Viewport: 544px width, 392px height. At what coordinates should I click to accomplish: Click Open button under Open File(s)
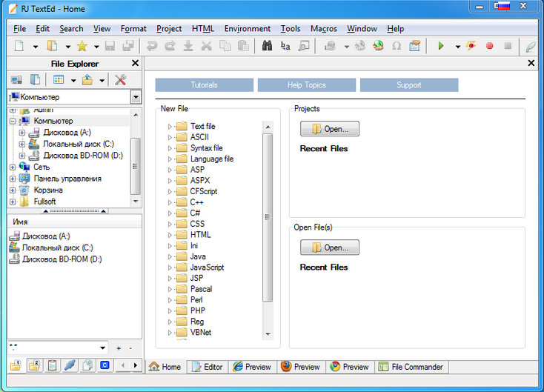330,248
